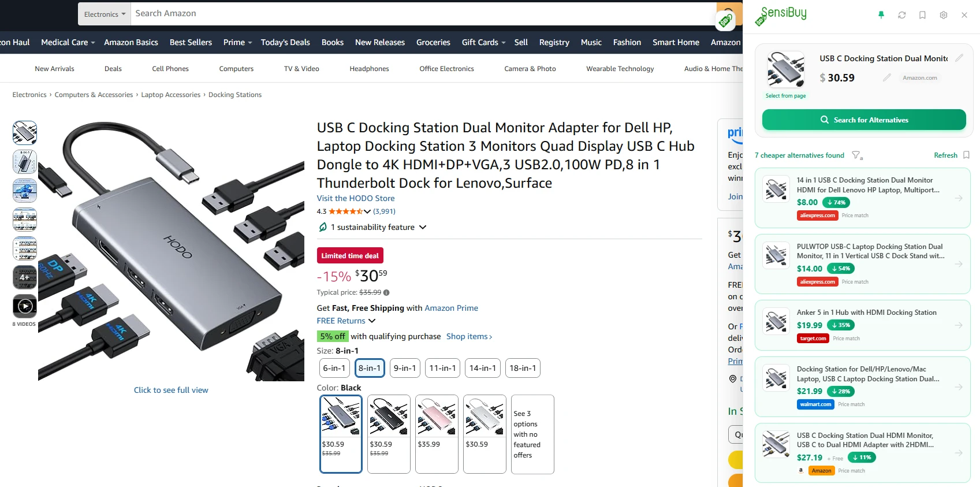
Task: Select size 11-in-1
Action: coord(442,368)
